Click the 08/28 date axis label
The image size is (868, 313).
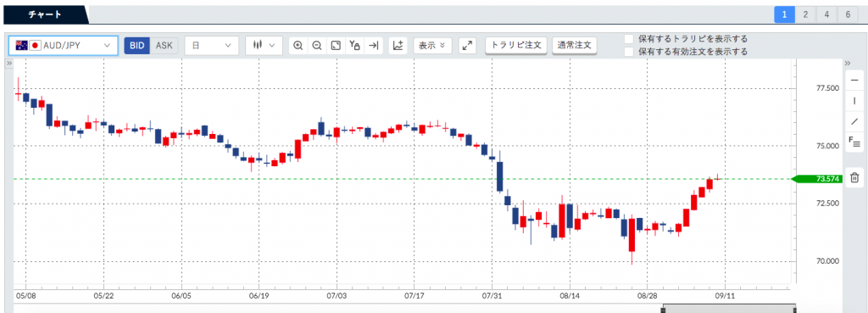pyautogui.click(x=647, y=296)
